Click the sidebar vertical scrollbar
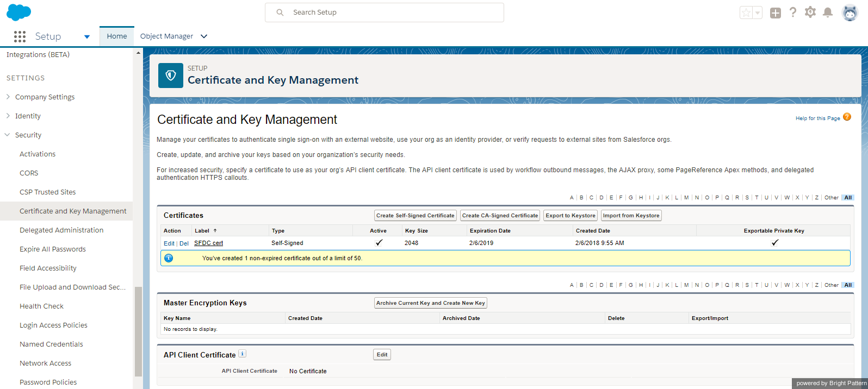The width and height of the screenshot is (868, 389). [138, 331]
